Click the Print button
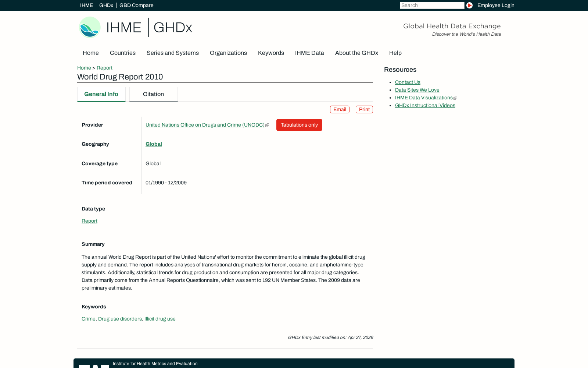Viewport: 588px width, 368px height. (364, 110)
